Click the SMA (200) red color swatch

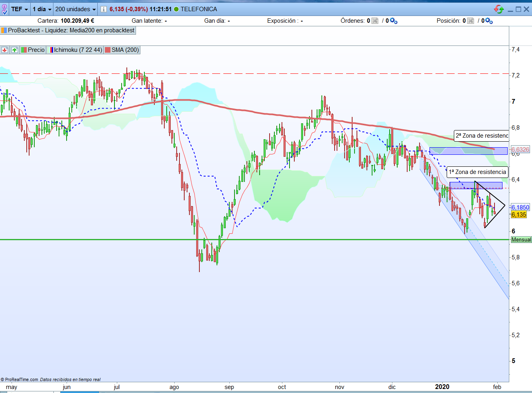click(x=108, y=50)
